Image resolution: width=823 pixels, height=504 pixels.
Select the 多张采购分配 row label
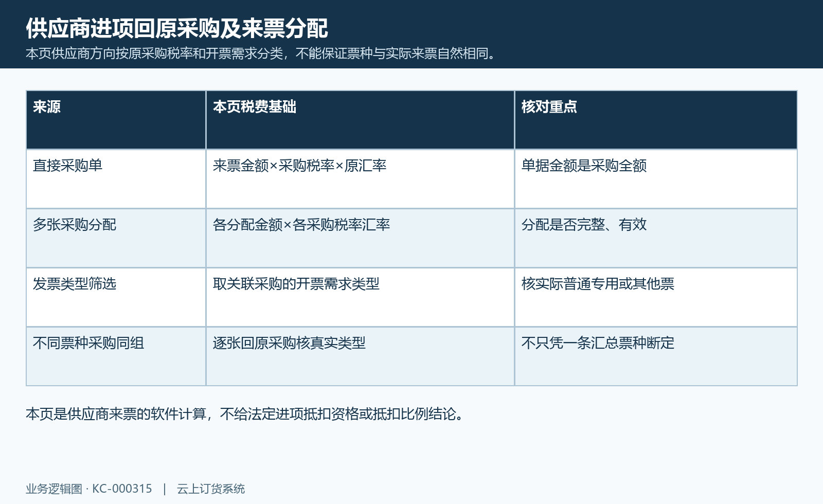75,225
